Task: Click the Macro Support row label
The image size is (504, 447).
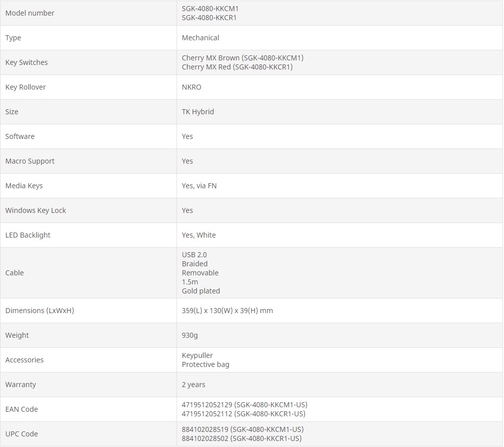Action: (x=30, y=161)
